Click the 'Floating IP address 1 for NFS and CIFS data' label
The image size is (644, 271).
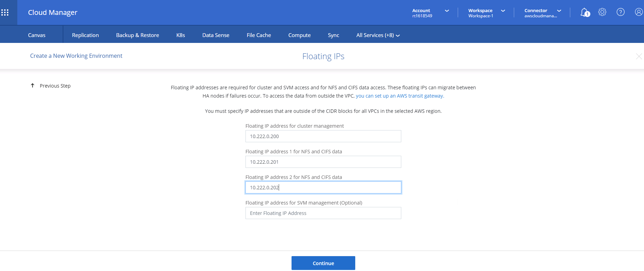click(294, 152)
